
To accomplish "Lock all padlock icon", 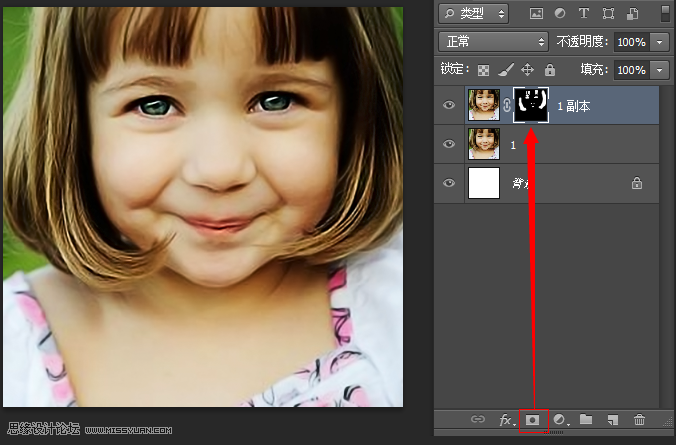I will click(550, 70).
